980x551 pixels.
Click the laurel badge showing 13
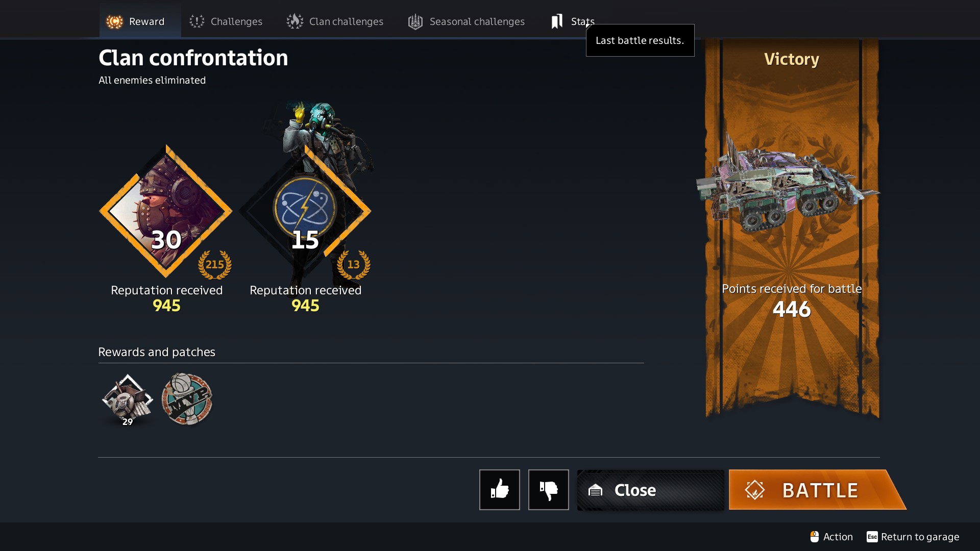354,264
